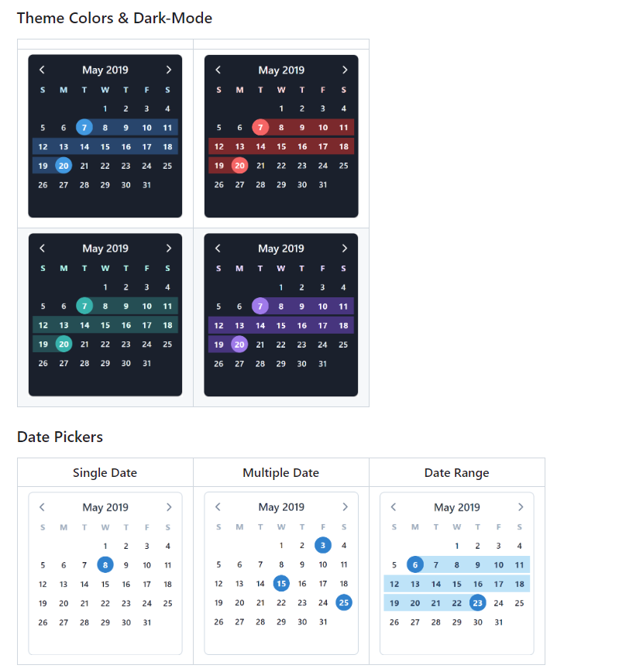The height and width of the screenshot is (672, 619).
Task: Click day 20 in red dark calendar
Action: (240, 165)
